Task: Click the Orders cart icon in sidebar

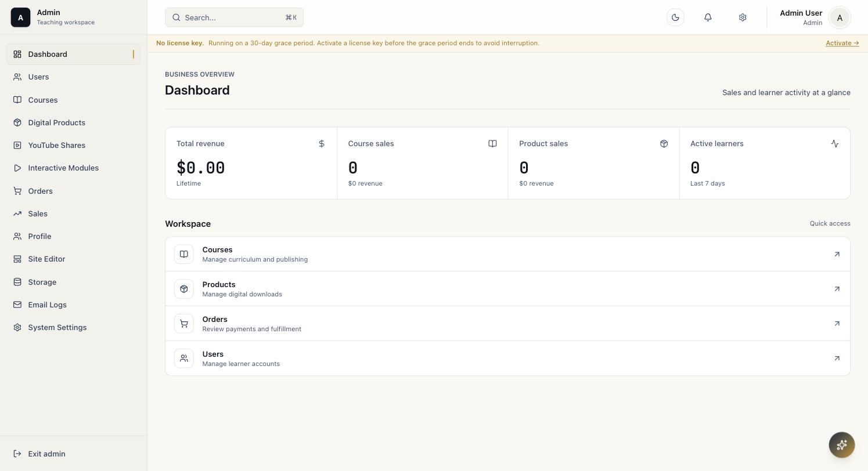Action: [x=17, y=191]
